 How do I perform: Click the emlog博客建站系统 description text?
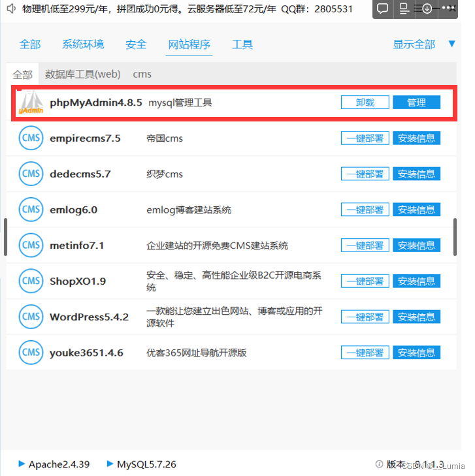point(189,210)
